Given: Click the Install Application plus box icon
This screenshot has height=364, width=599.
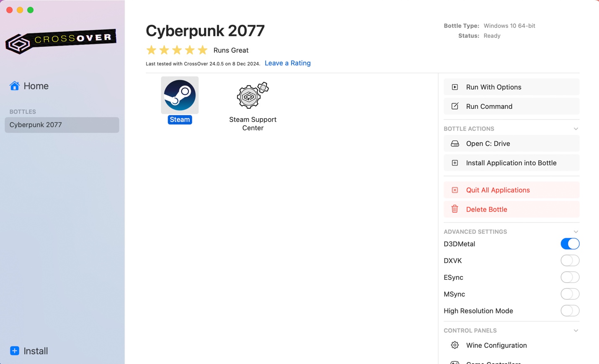Looking at the screenshot, I should point(455,163).
